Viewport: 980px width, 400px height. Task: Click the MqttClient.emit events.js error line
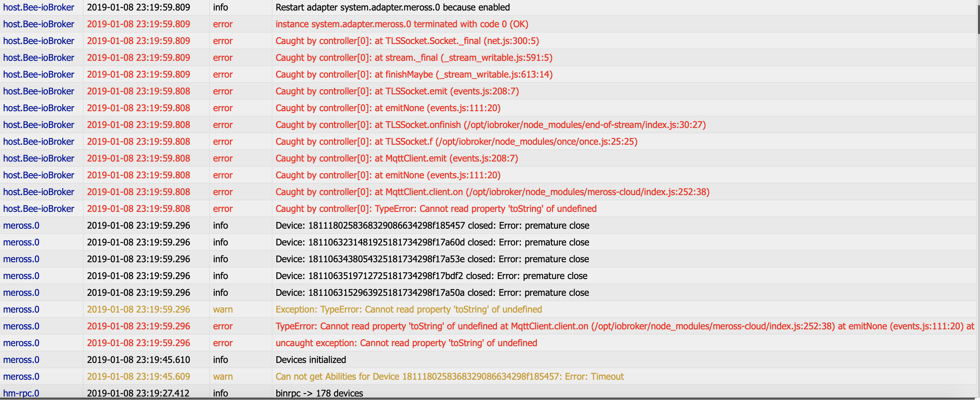397,158
